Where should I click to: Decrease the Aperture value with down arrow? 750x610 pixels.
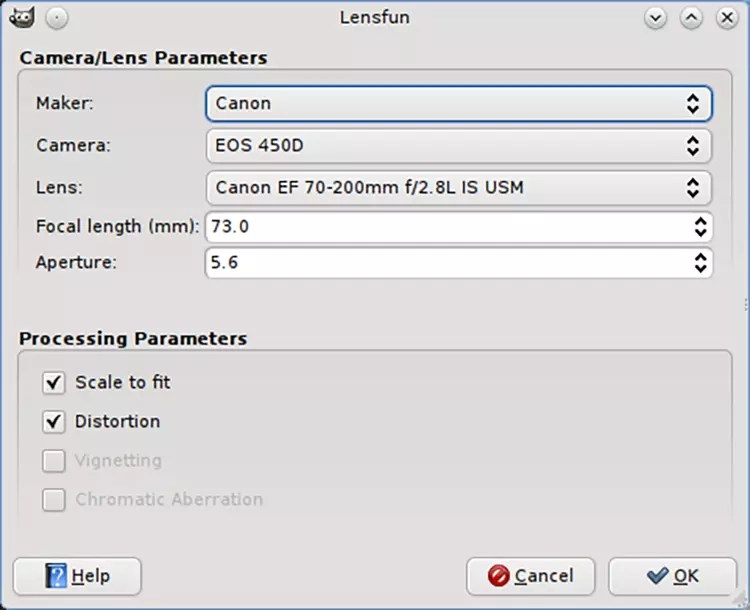(700, 269)
